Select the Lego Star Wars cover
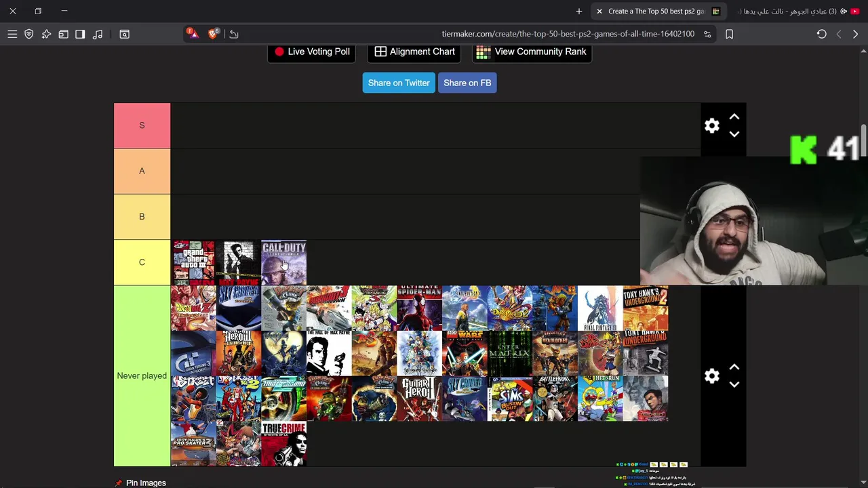Screen dimensions: 868x488 [465, 353]
